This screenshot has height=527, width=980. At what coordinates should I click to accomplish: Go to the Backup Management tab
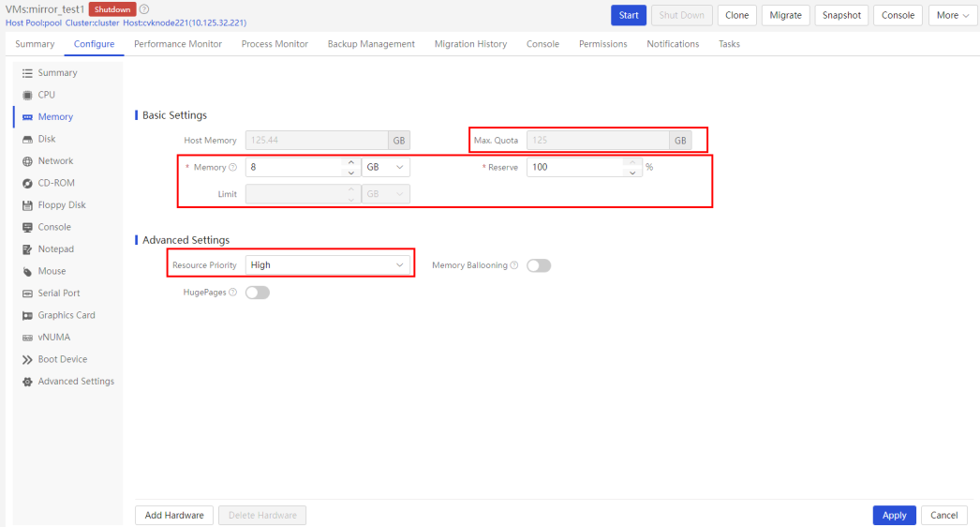[x=371, y=44]
